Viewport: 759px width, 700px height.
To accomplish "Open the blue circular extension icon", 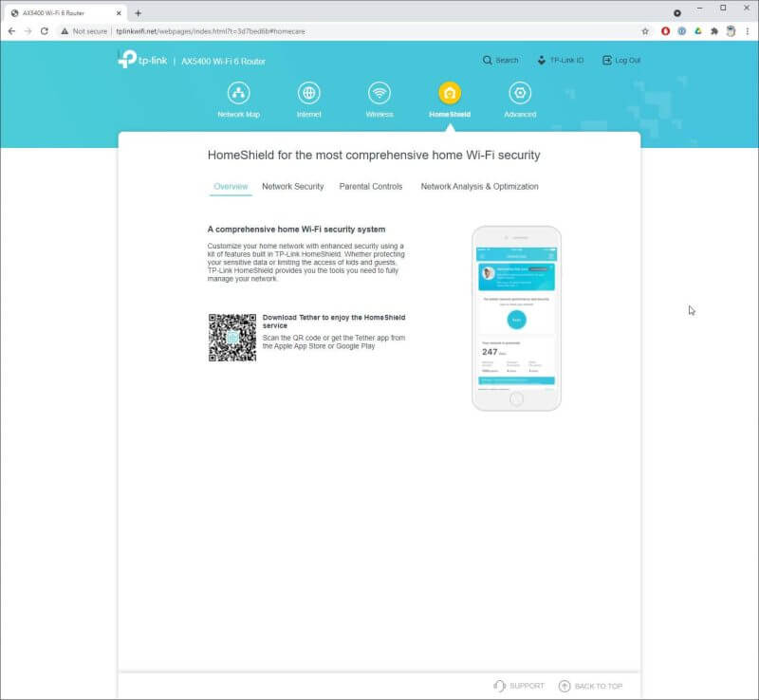I will 681,31.
